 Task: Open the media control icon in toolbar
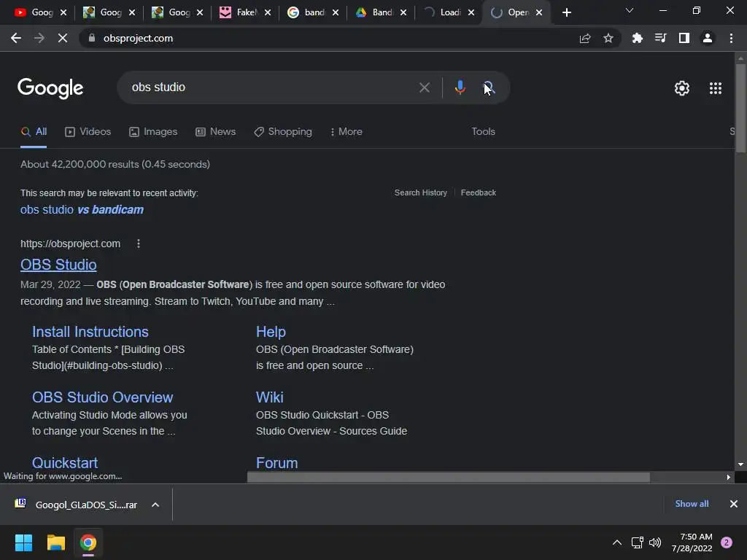pos(660,38)
